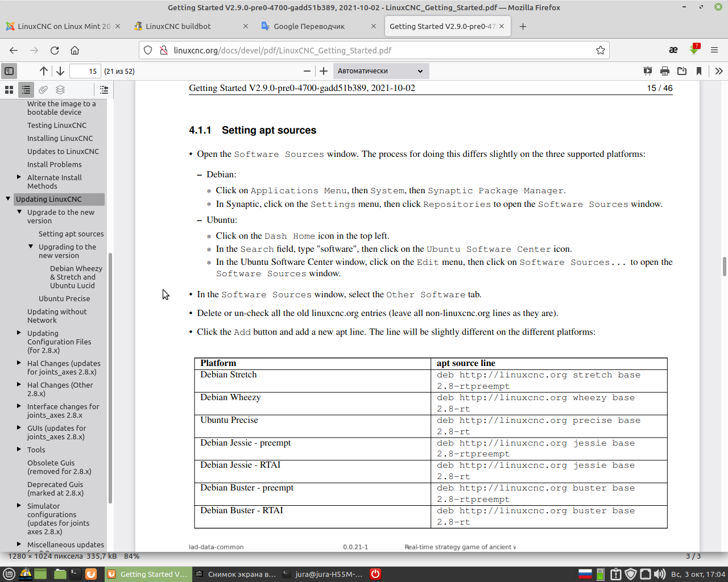Screen dimensions: 728x582
Task: Open the Firefox home page
Action: click(75, 50)
